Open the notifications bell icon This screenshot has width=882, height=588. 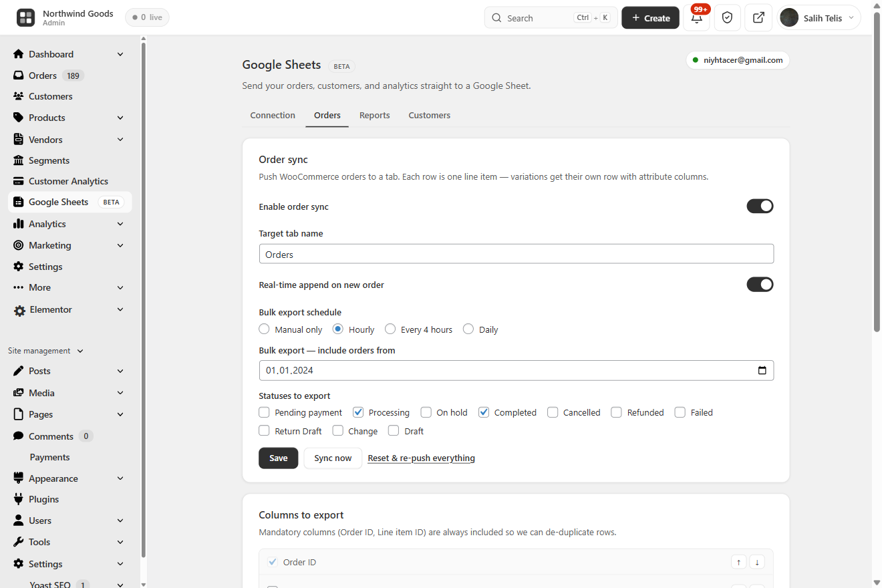696,18
